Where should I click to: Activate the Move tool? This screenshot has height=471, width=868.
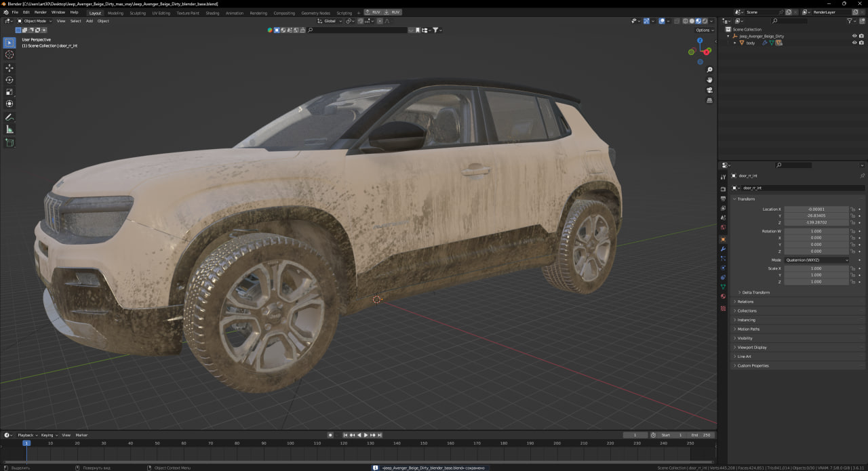(9, 68)
